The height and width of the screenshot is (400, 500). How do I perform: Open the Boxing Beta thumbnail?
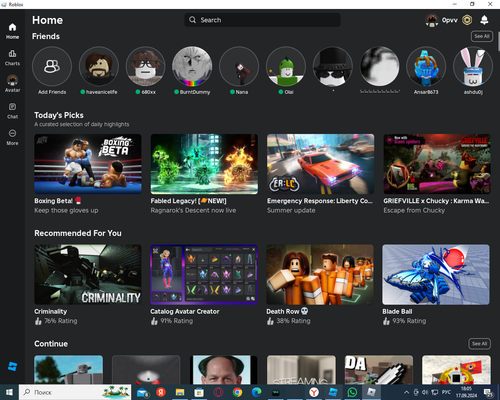click(x=88, y=164)
